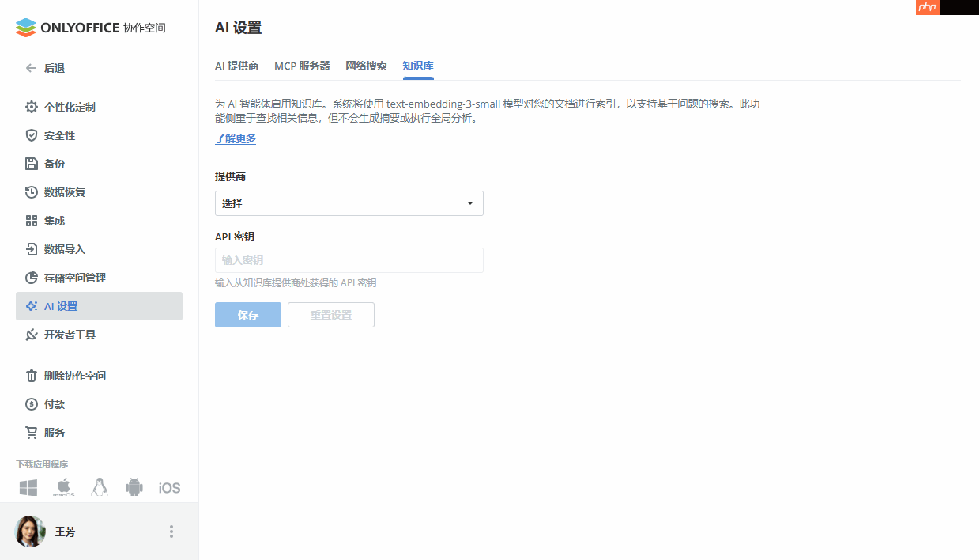Switch to the AI 提供商 tab
980x560 pixels.
coord(237,66)
